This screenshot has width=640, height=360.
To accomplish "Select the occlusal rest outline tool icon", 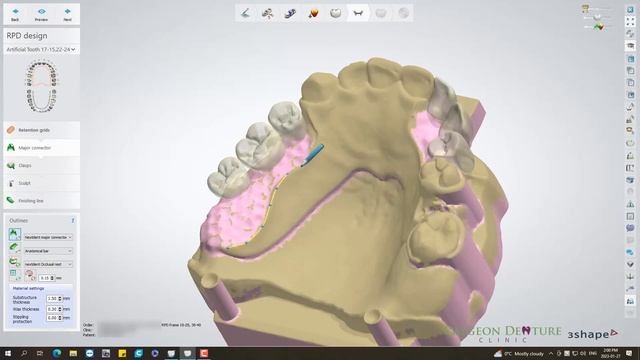I will (x=14, y=262).
